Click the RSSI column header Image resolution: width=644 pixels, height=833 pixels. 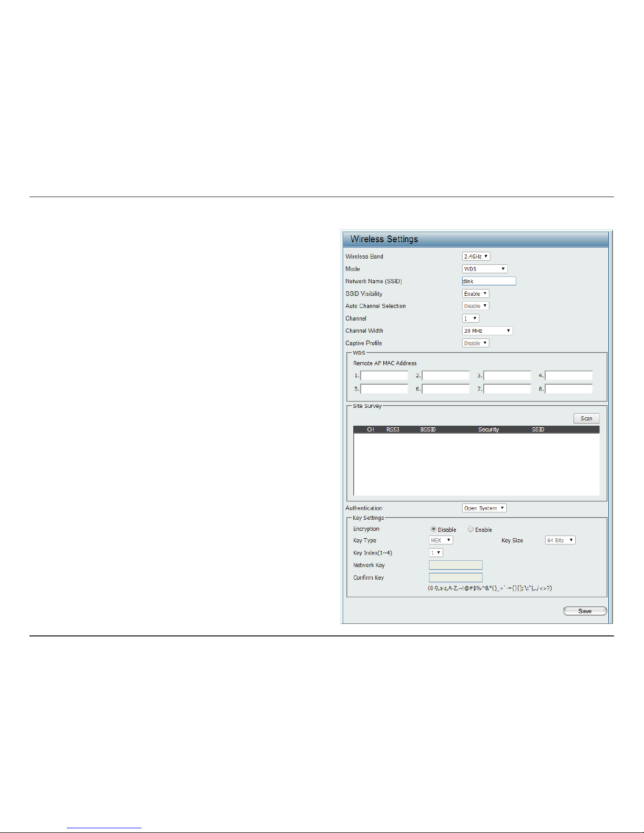click(x=393, y=430)
